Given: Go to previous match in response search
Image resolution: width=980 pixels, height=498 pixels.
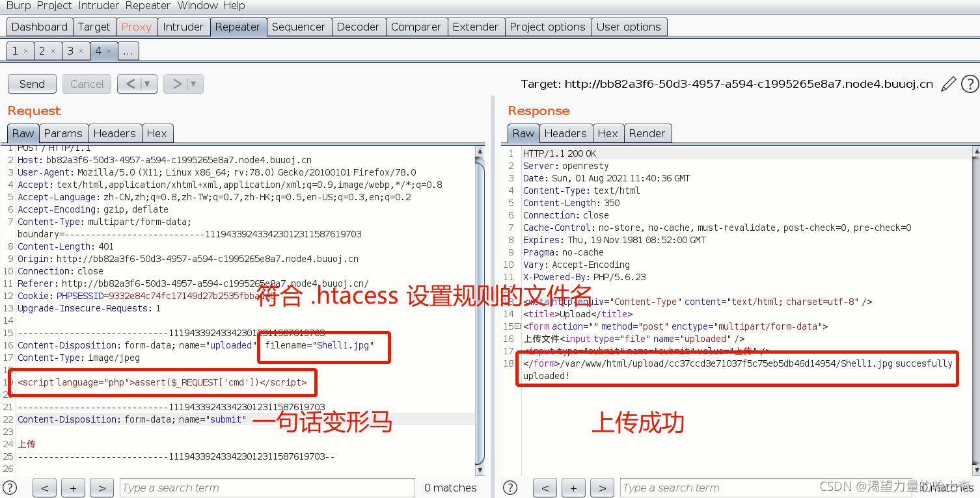Looking at the screenshot, I should (x=545, y=488).
